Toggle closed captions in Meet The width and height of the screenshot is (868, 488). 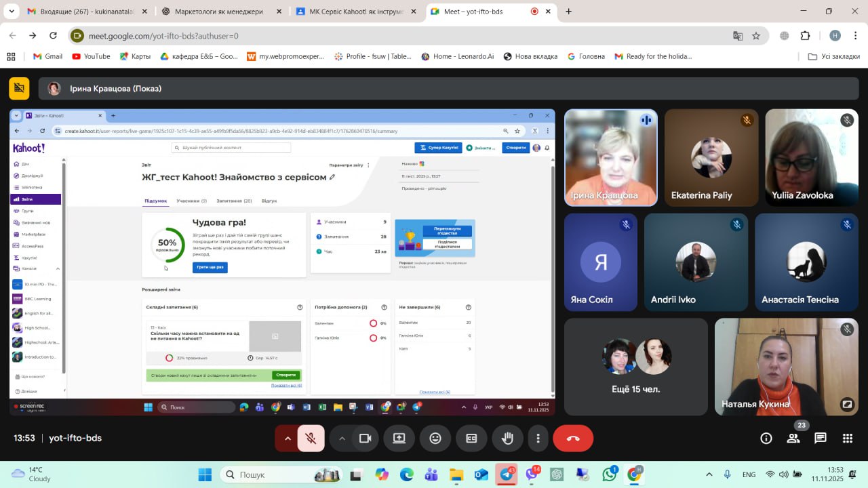click(x=471, y=439)
